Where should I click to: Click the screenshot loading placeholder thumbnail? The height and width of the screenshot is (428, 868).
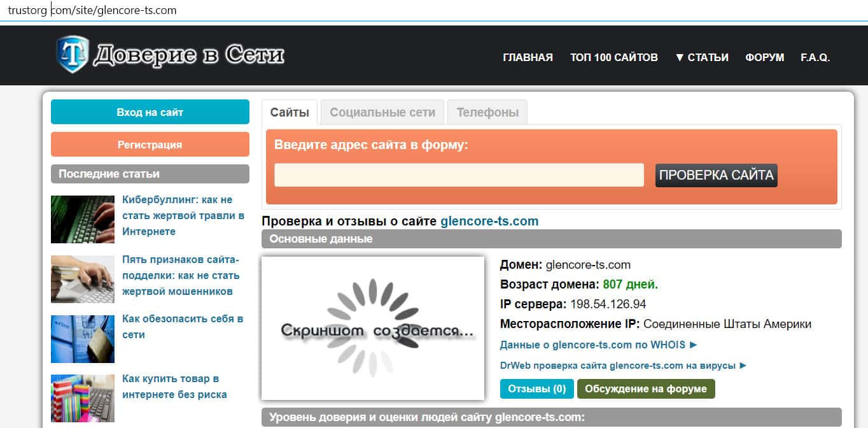(x=373, y=329)
